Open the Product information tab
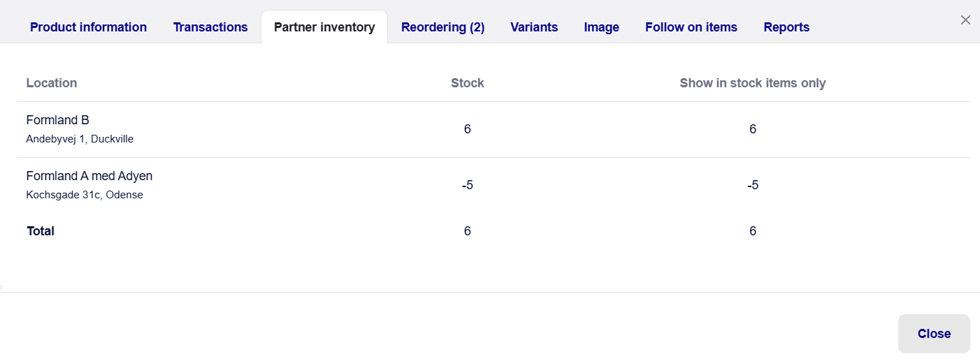980x361 pixels. click(88, 27)
